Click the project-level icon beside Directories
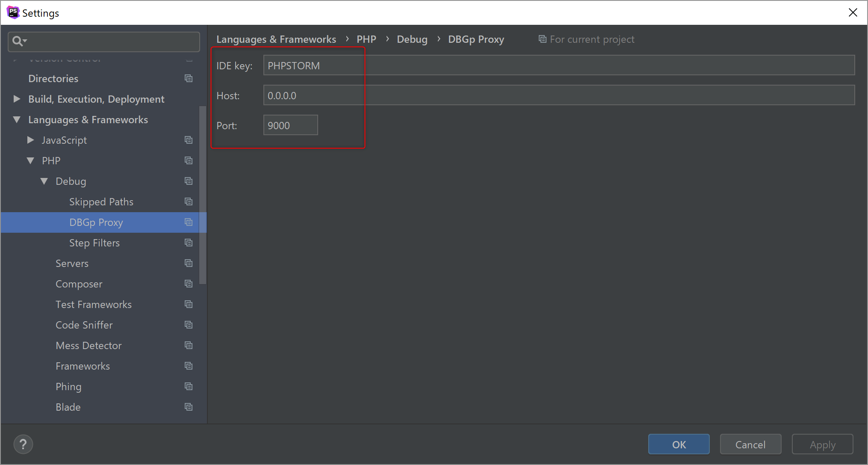The width and height of the screenshot is (868, 465). pos(189,78)
